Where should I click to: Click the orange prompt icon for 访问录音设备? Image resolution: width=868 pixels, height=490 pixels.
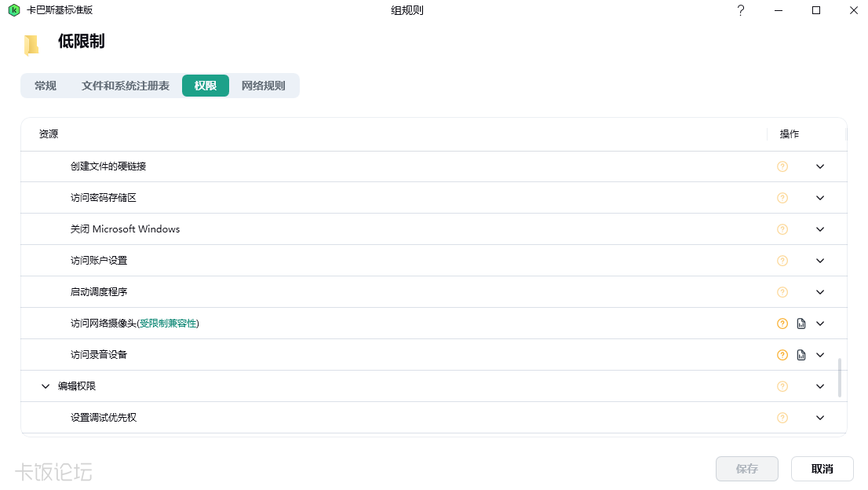782,355
